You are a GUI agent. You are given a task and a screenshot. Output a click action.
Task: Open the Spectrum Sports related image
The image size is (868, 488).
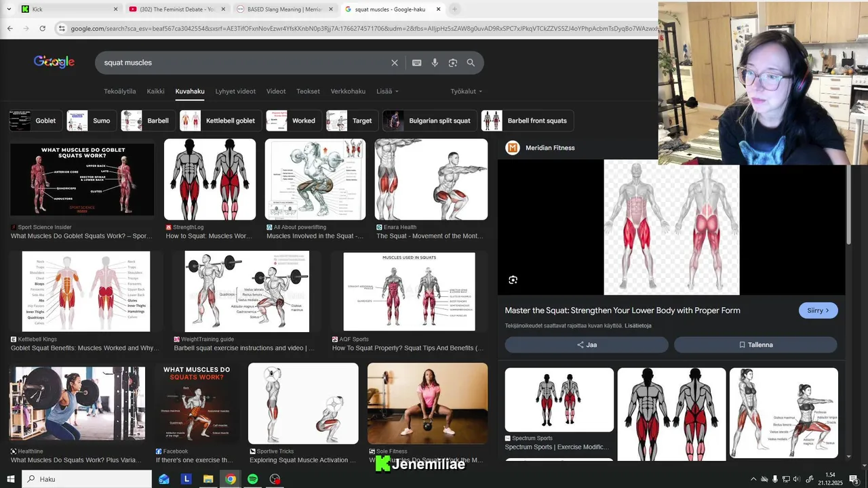559,400
